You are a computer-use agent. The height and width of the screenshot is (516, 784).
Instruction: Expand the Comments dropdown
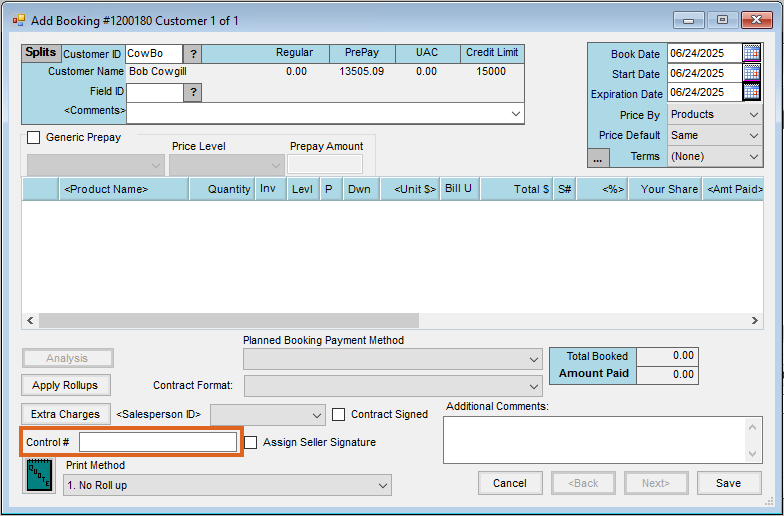coord(516,114)
